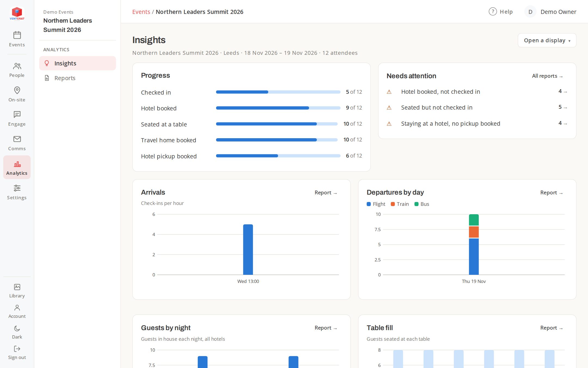The image size is (588, 368).
Task: Click the 'Guests seated at each table' subtitle
Action: tap(398, 339)
